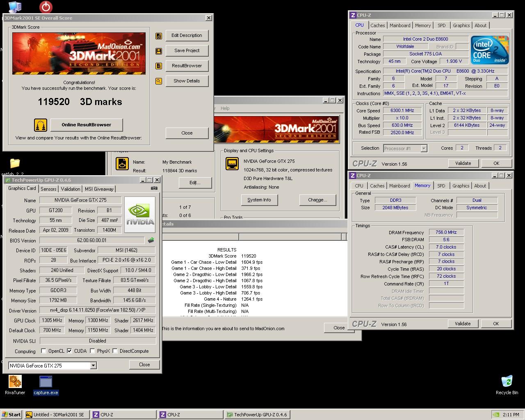Open the Graphics tab in top CPU-Z window
This screenshot has width=525, height=420.
461,25
